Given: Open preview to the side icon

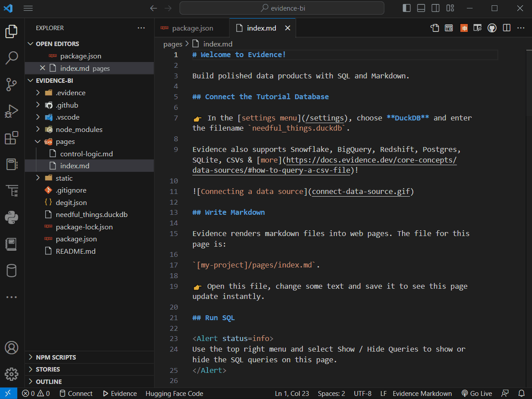Looking at the screenshot, I should click(x=477, y=28).
